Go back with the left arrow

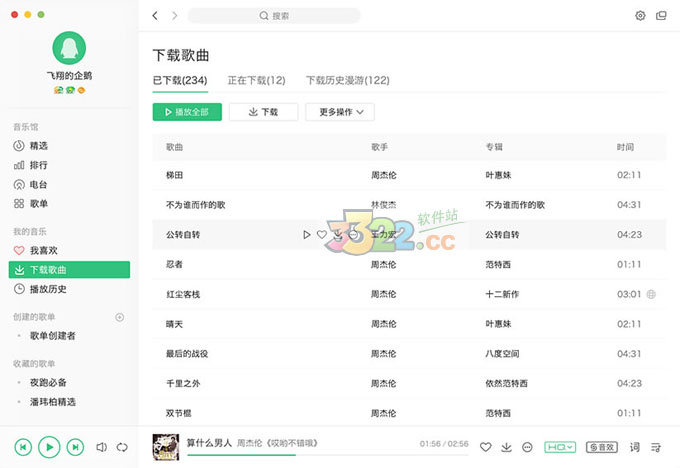(x=155, y=16)
